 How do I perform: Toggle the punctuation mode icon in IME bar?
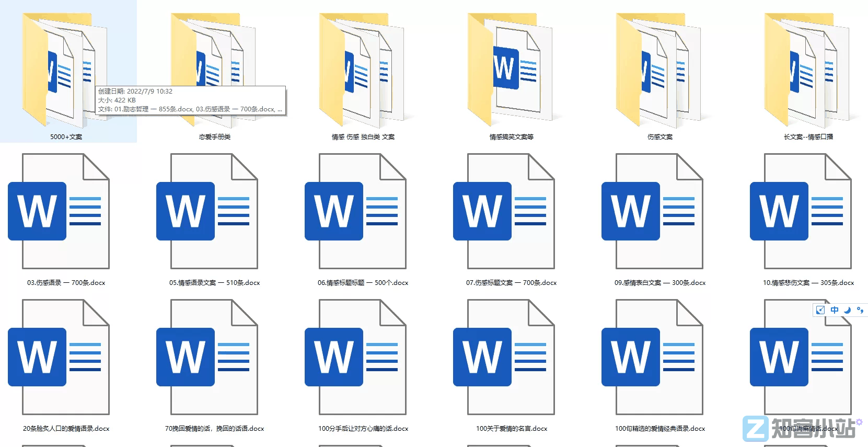pyautogui.click(x=860, y=310)
